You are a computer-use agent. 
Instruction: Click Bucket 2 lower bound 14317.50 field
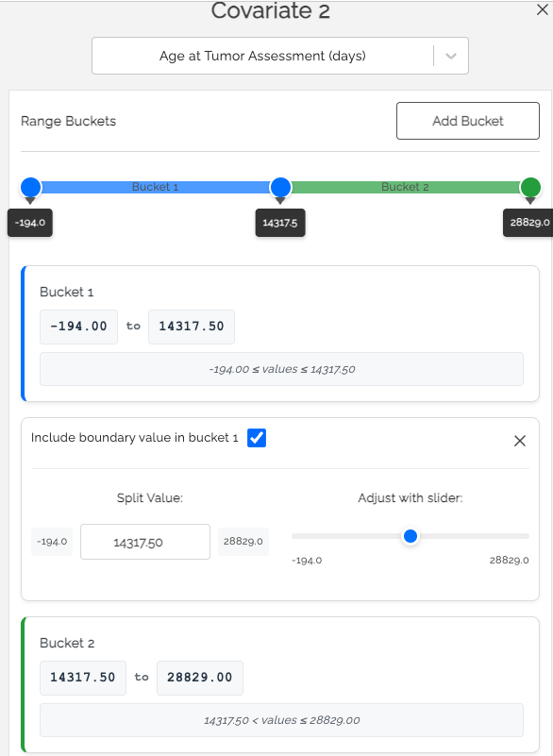click(83, 678)
